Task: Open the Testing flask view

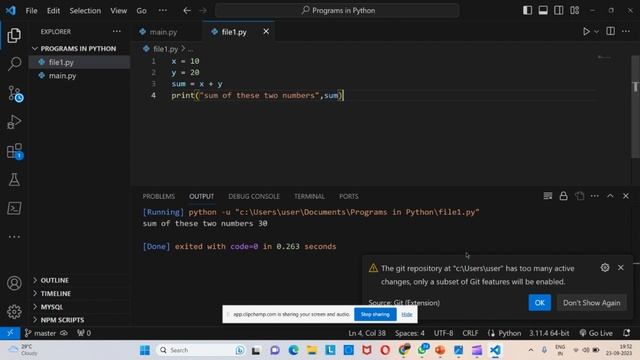Action: pyautogui.click(x=14, y=180)
